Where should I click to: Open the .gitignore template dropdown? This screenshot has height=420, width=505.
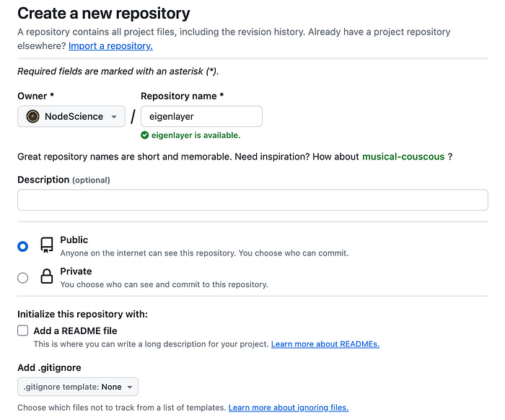[x=78, y=387]
